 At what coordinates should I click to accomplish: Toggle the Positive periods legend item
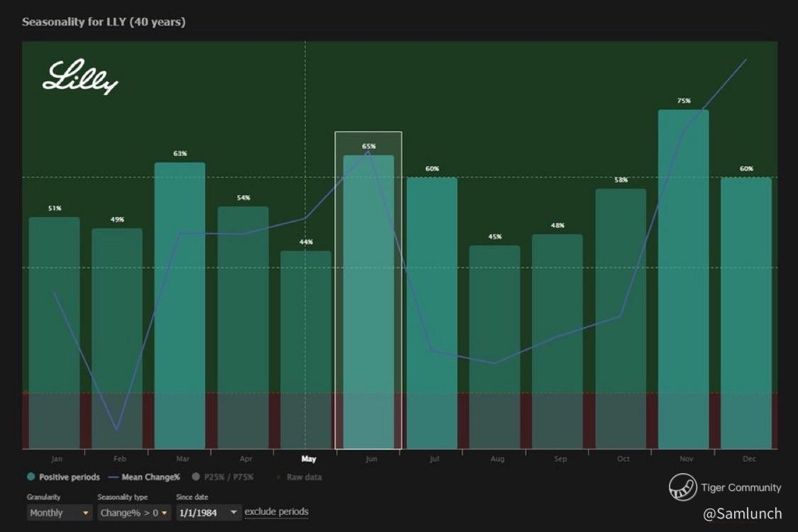pos(63,477)
